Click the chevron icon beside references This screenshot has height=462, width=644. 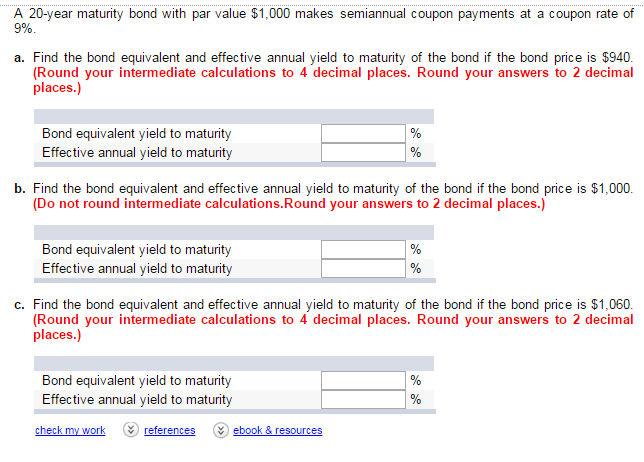point(131,430)
